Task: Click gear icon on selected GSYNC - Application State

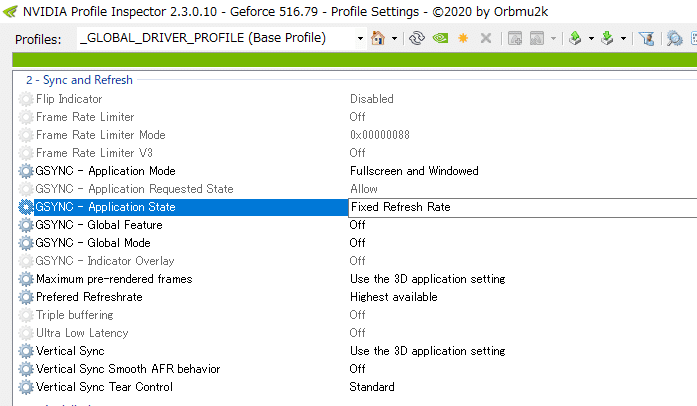Action: (x=26, y=207)
